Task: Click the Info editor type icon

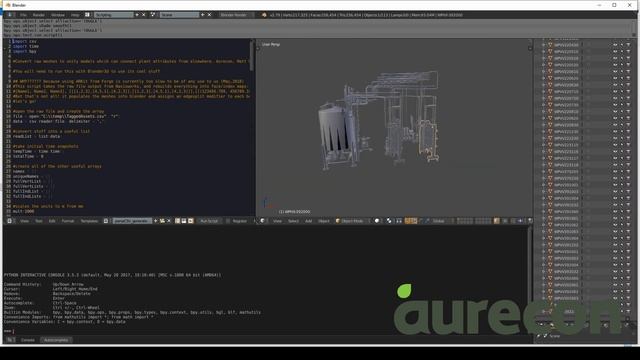Action: (10, 15)
